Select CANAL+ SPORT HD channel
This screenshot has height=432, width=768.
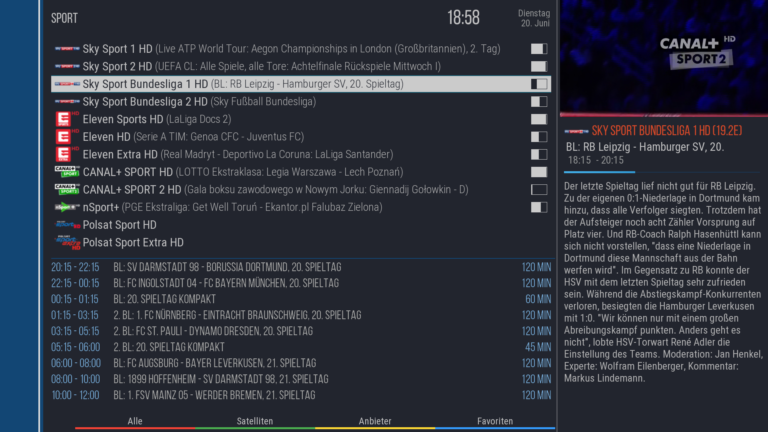click(x=301, y=172)
